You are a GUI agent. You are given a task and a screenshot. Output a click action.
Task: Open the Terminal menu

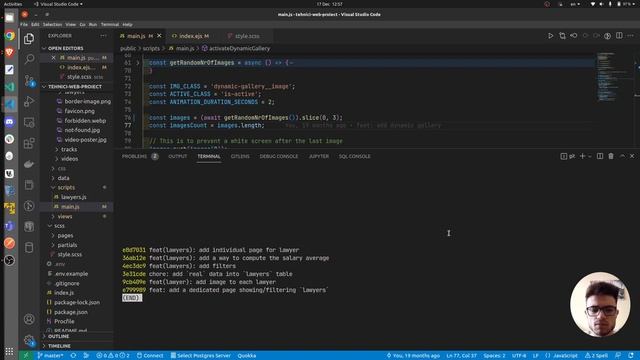[x=110, y=24]
